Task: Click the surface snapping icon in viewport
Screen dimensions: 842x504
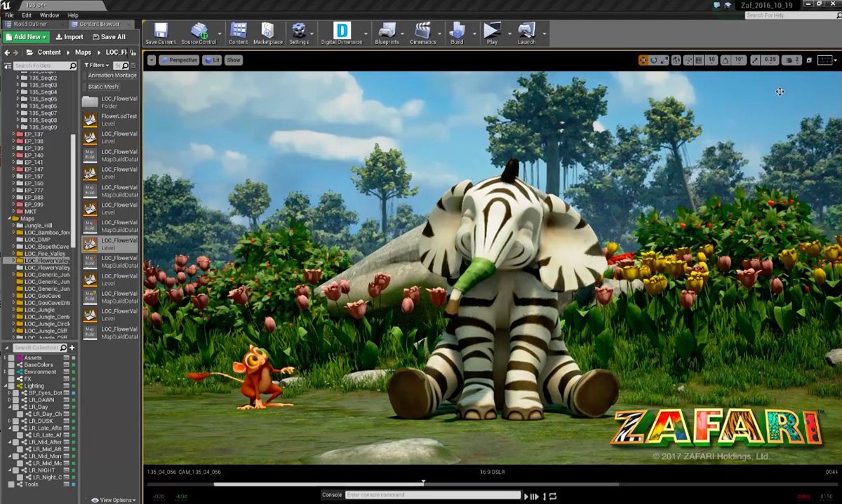Action: click(688, 60)
